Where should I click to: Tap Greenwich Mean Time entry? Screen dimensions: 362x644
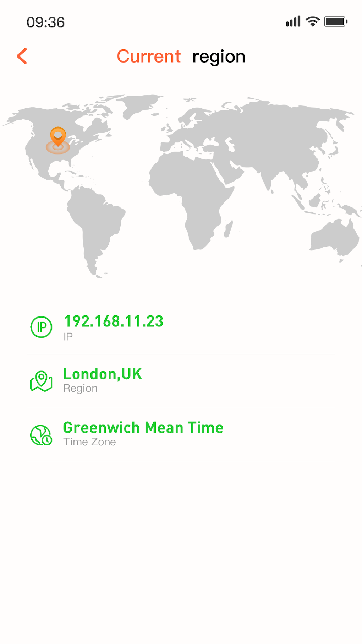143,428
